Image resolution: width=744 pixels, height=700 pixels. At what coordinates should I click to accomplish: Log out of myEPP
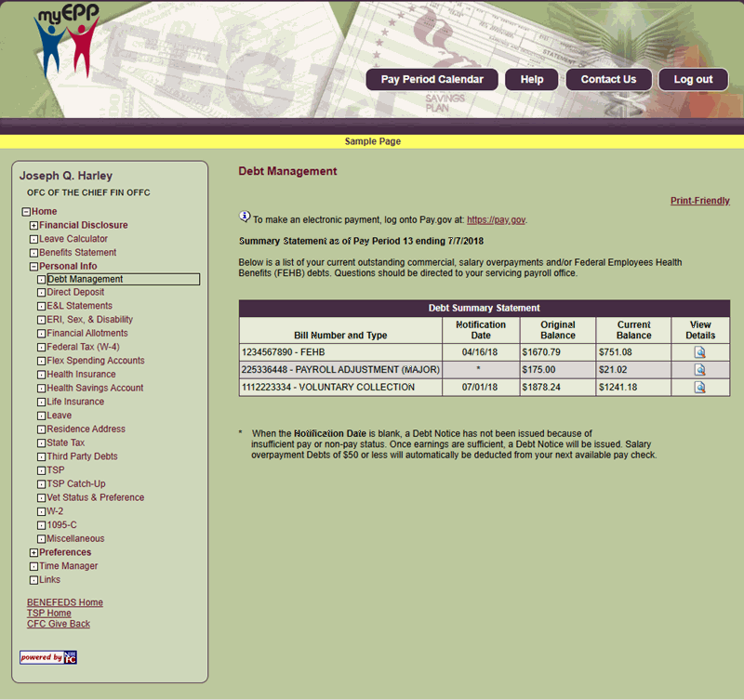pos(693,79)
